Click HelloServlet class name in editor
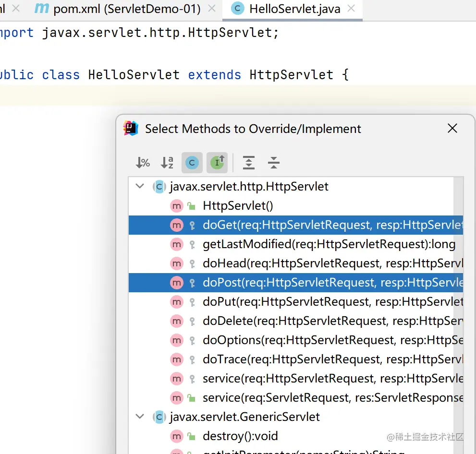 [x=134, y=74]
